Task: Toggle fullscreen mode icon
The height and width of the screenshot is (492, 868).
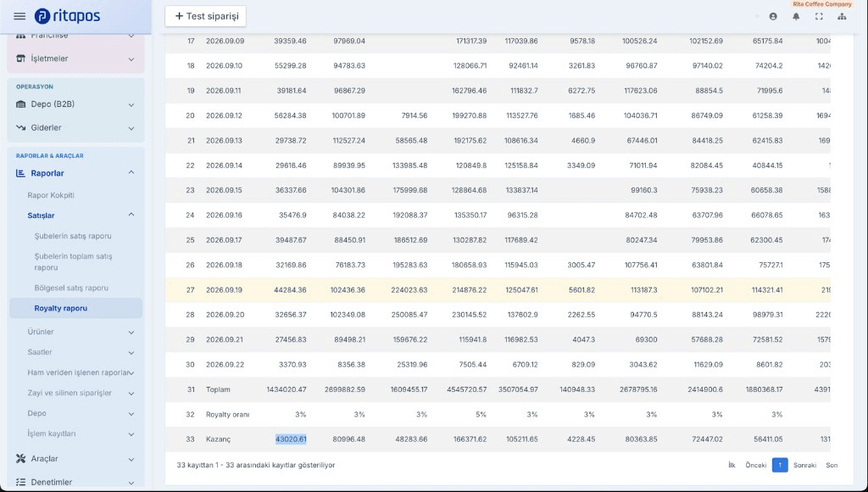Action: pos(819,17)
